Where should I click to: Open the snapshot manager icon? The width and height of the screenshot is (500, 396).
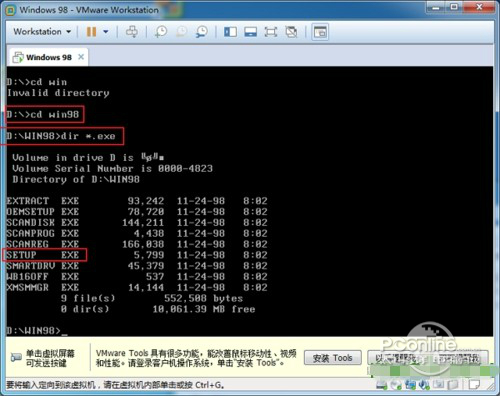[202, 32]
